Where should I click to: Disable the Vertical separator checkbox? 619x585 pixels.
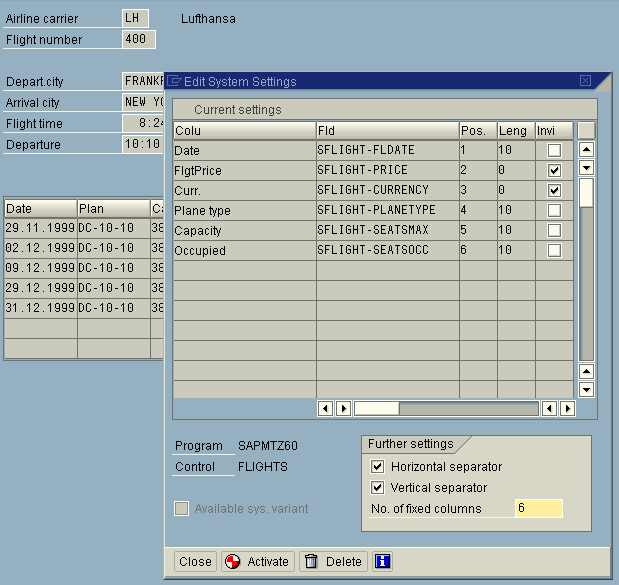[x=377, y=488]
